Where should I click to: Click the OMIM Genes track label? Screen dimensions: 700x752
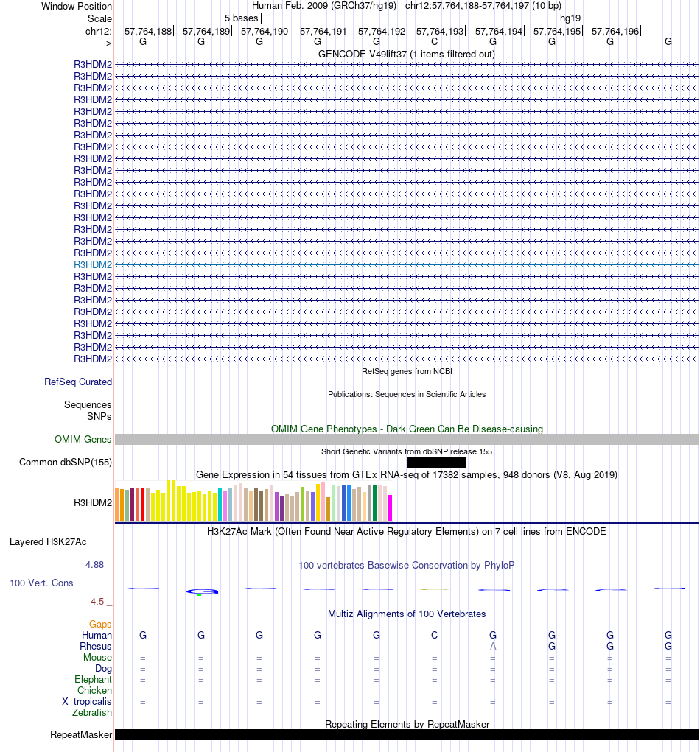[83, 439]
